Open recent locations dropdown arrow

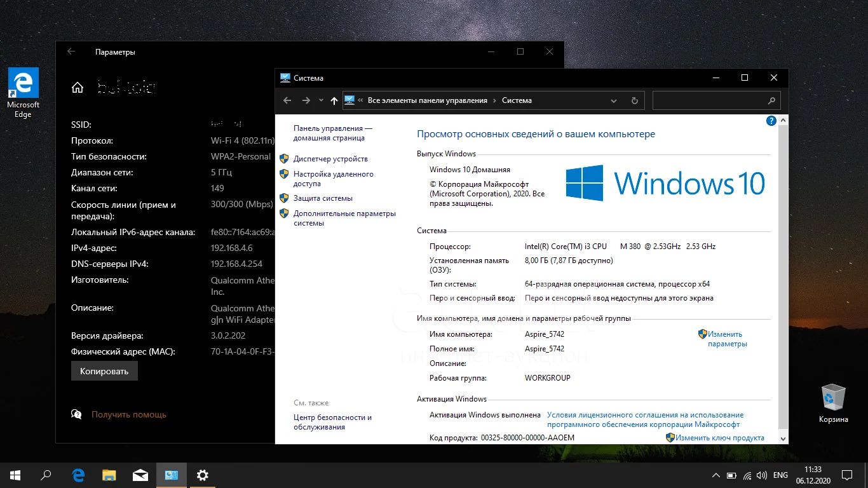pos(321,100)
